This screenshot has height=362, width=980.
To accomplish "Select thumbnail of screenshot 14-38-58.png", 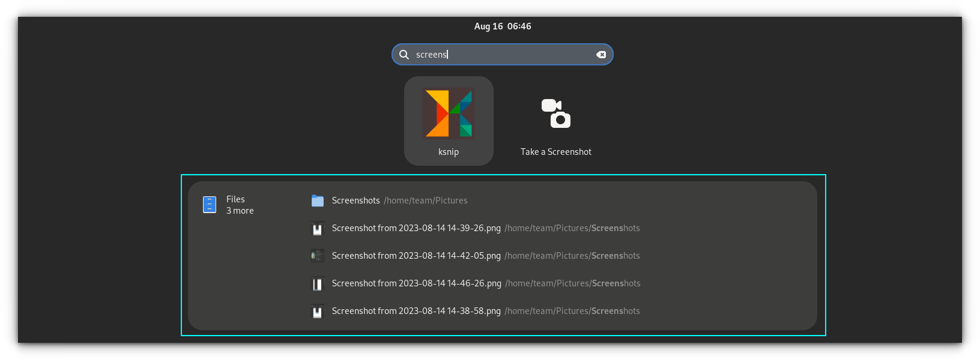I will [x=318, y=312].
